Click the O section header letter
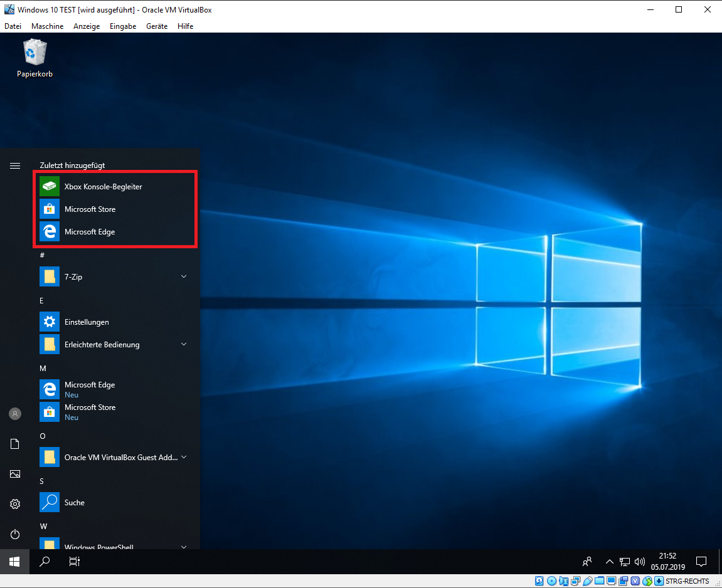 coord(43,436)
